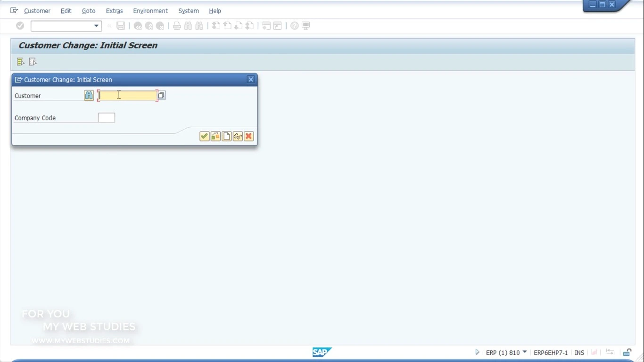Click the First Page toolbar icon
Screen dimensions: 644x362
click(x=216, y=26)
